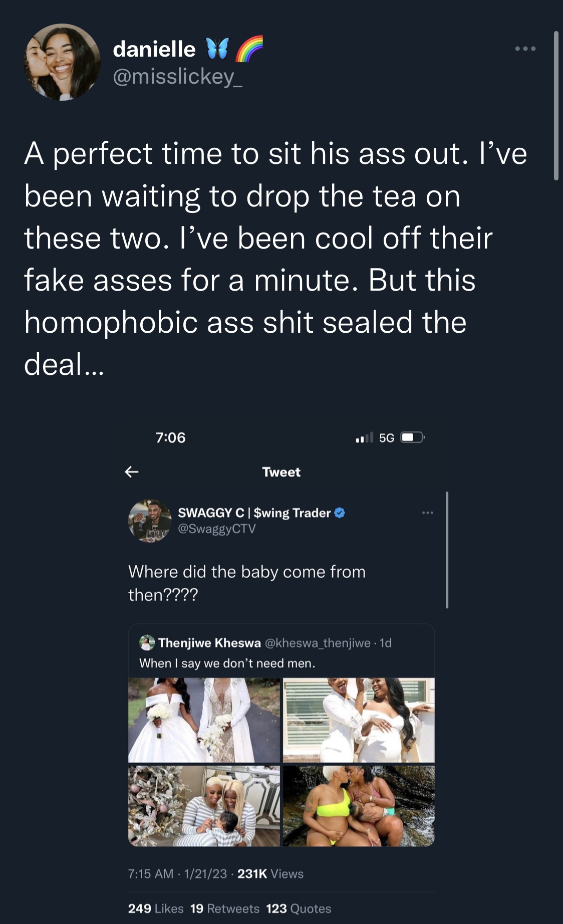Open SWAGGY C's profile avatar
The width and height of the screenshot is (563, 924).
(150, 520)
